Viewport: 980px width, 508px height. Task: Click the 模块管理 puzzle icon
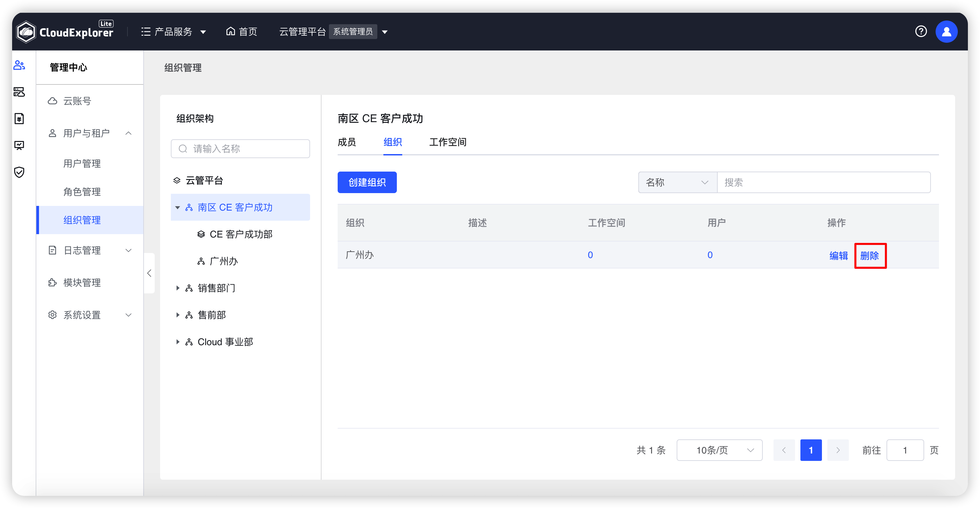[x=52, y=283]
